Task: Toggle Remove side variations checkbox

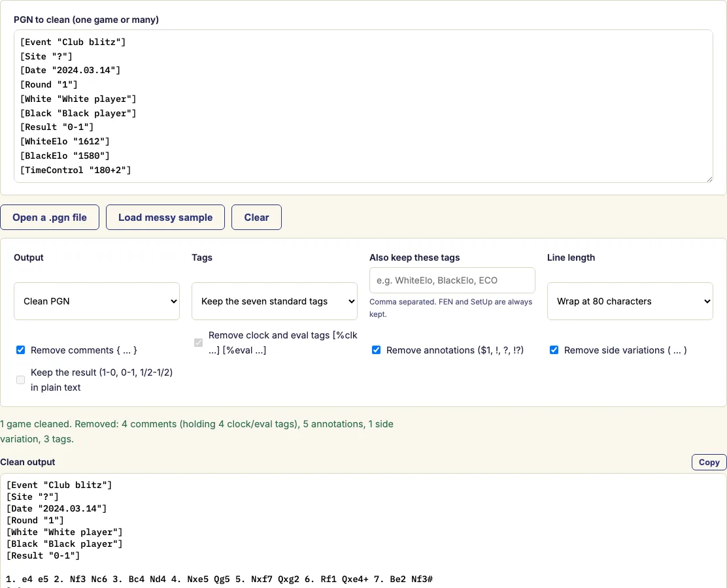Action: [x=554, y=350]
